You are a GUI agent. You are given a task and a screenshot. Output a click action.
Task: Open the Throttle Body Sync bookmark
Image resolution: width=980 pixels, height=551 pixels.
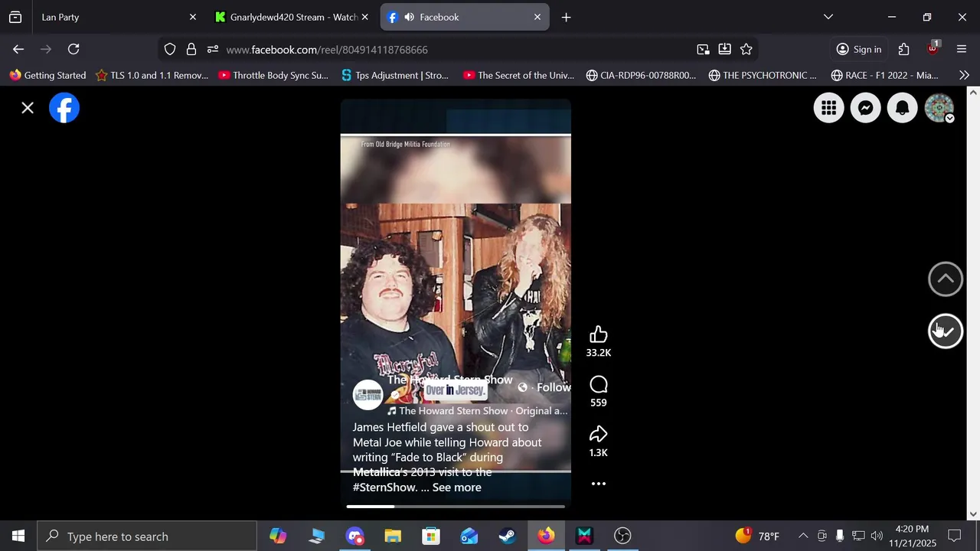click(273, 75)
